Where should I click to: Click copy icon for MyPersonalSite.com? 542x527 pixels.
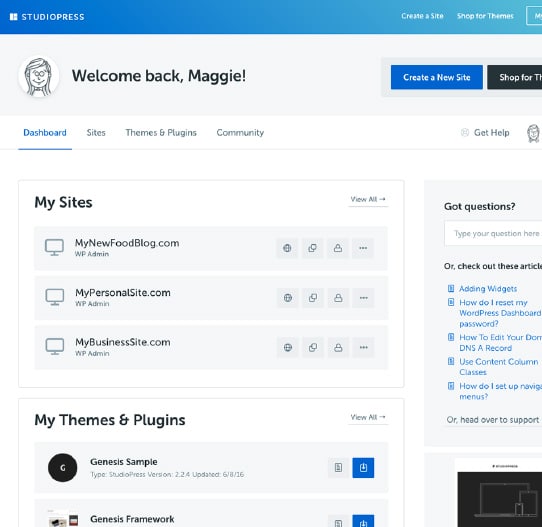313,298
